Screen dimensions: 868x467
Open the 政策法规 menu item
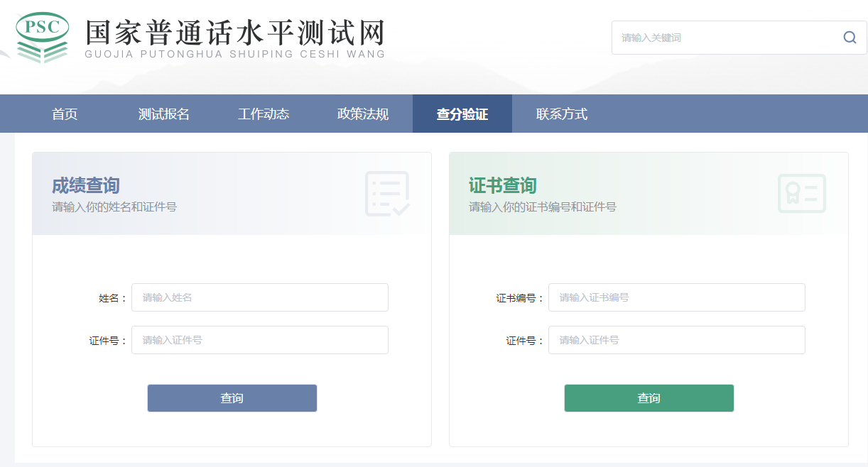coord(363,114)
